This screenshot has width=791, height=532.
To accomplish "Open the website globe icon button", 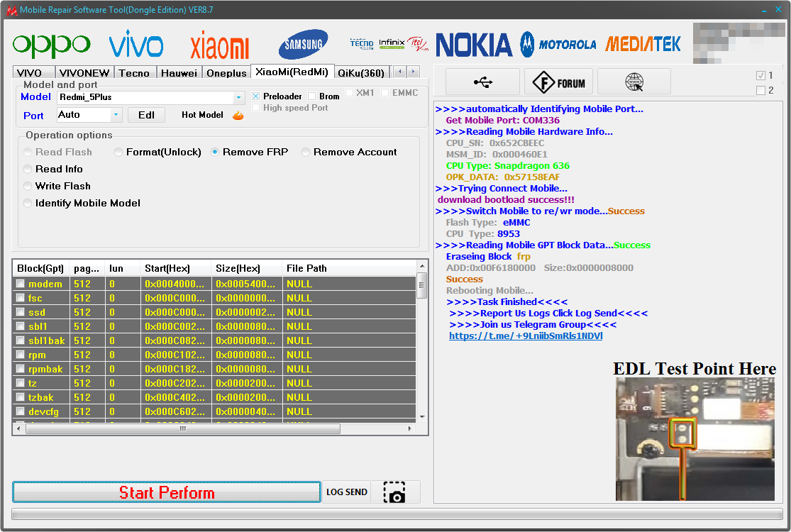I will point(634,82).
